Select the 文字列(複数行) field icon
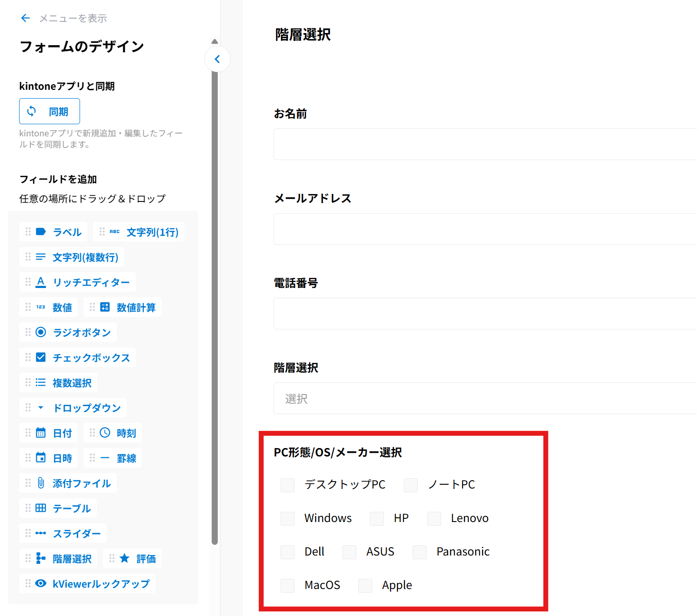 [41, 257]
